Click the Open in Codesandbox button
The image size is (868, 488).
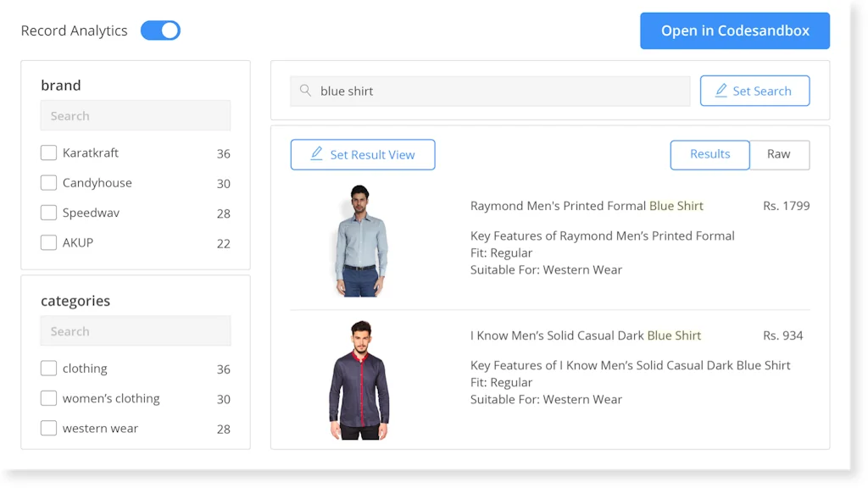[x=734, y=30]
